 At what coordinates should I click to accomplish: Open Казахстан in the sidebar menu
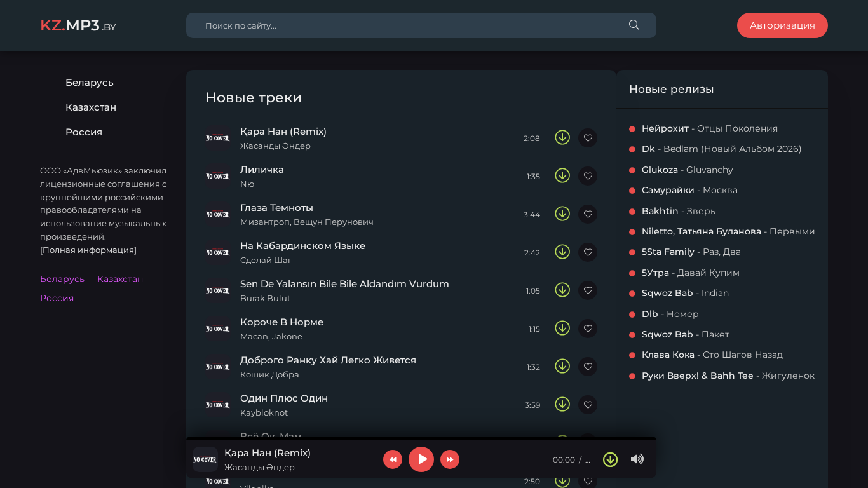(x=91, y=107)
